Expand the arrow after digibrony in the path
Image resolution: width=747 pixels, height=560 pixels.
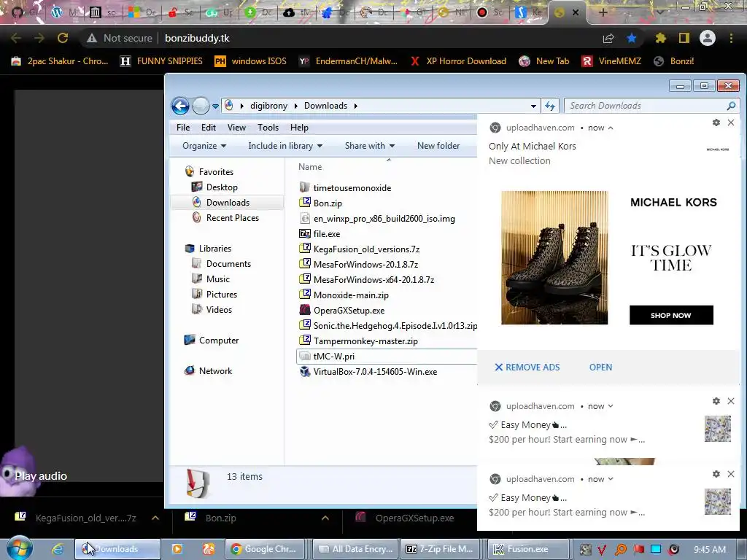coord(296,106)
